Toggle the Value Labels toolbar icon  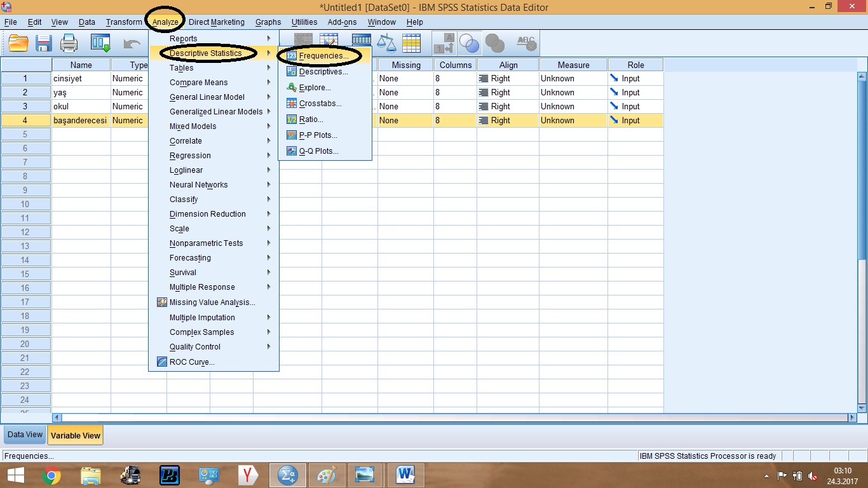[x=445, y=43]
